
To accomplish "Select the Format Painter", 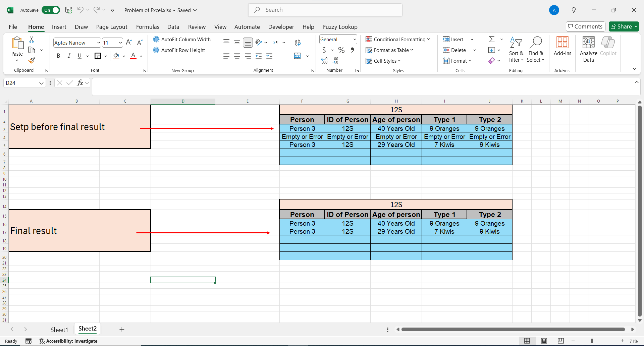I will click(32, 60).
